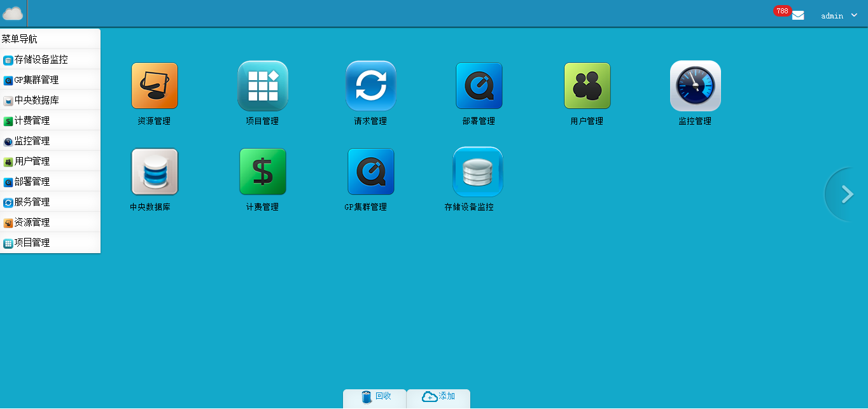Open the 用户管理 people icon
Screen dimensions: 868x409
[x=587, y=86]
